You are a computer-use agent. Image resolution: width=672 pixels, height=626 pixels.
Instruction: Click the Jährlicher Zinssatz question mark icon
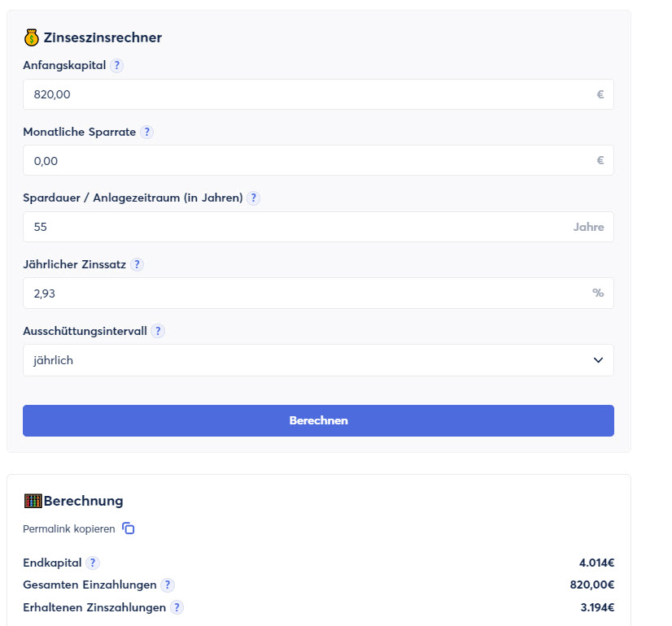(137, 264)
